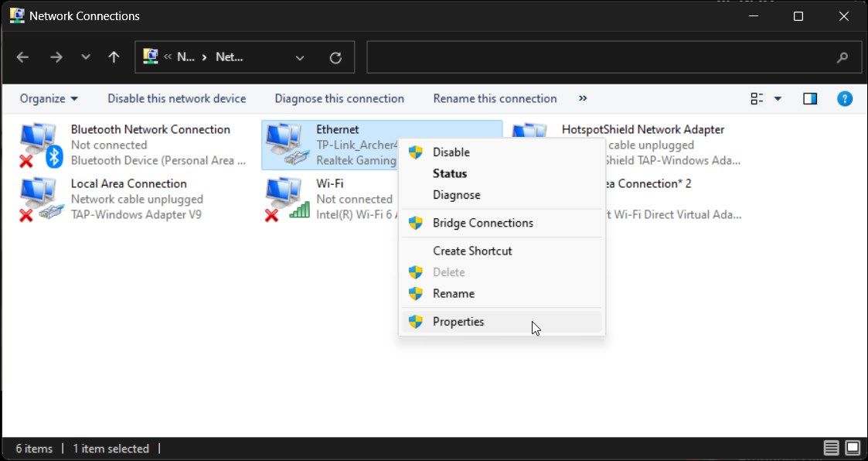The width and height of the screenshot is (868, 461).
Task: Switch to details view from status bar
Action: pyautogui.click(x=830, y=448)
